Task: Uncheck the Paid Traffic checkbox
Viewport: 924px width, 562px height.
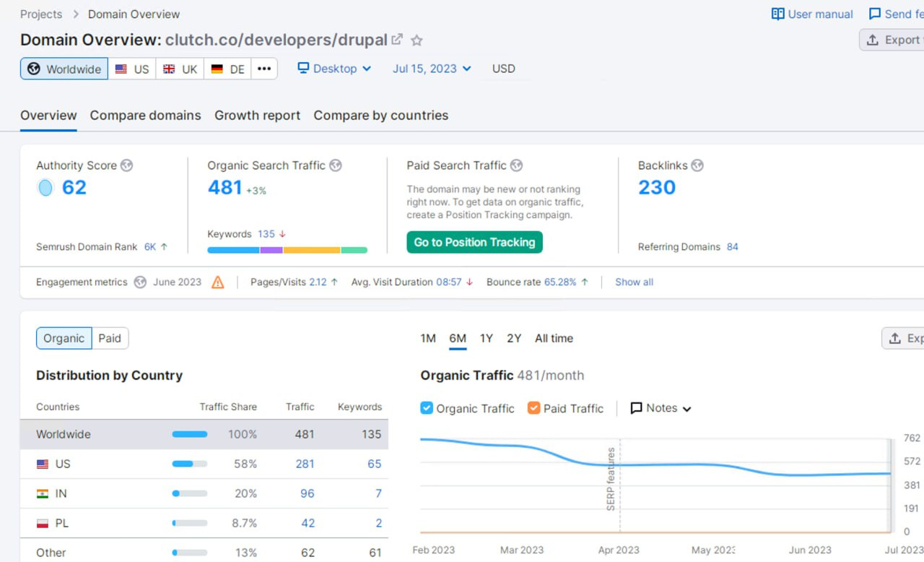Action: [x=533, y=408]
